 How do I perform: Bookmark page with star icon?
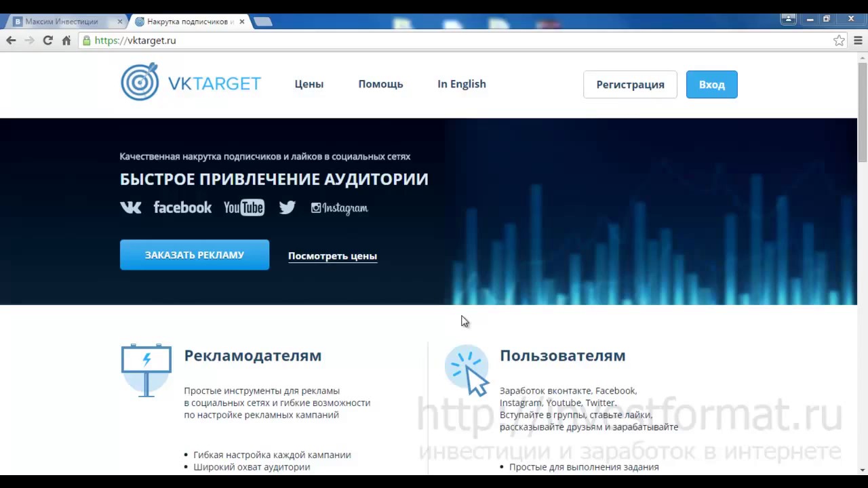840,41
